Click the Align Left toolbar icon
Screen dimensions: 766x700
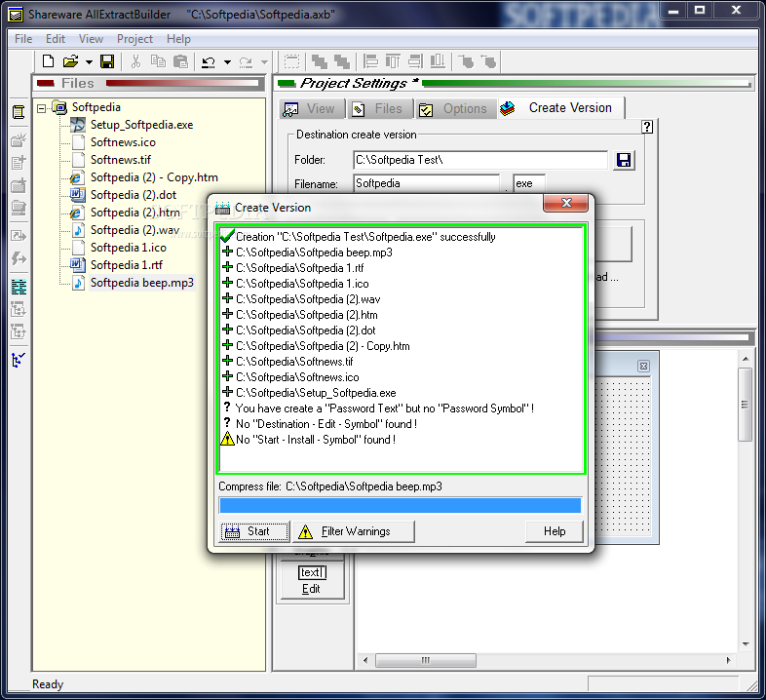coord(370,61)
